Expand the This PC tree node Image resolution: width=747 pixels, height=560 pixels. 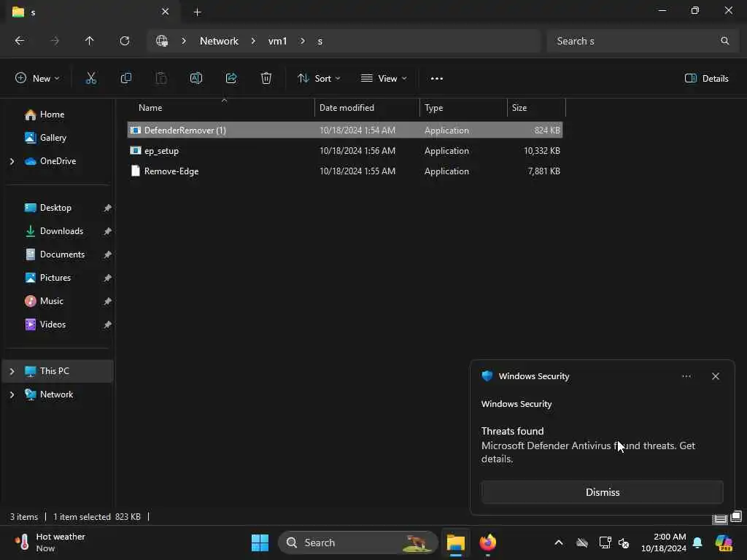[x=12, y=371]
